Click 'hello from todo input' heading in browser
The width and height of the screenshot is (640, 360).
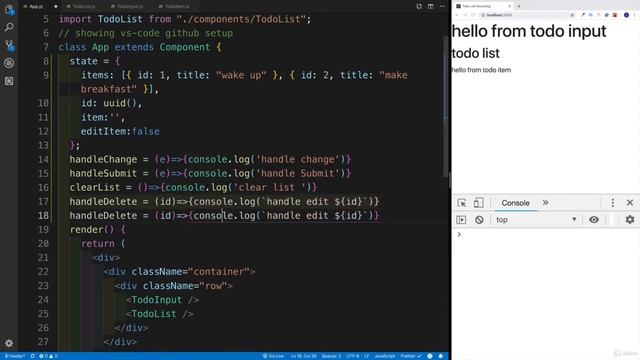pyautogui.click(x=529, y=31)
